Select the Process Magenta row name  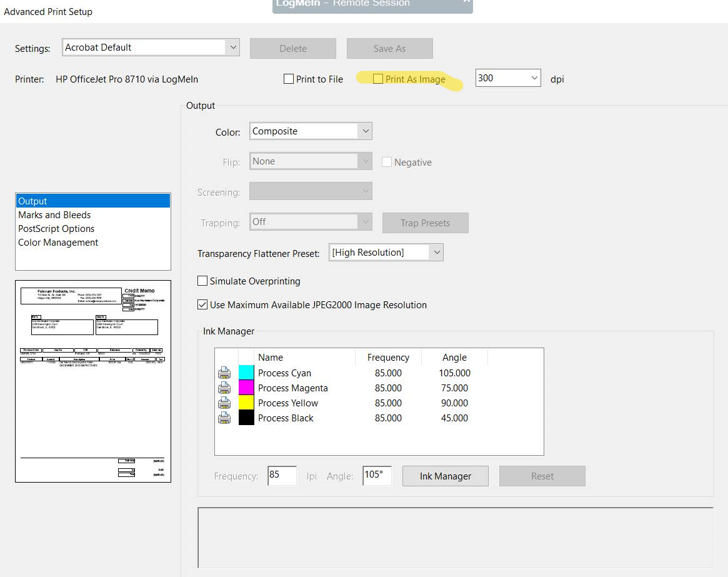[x=293, y=388]
